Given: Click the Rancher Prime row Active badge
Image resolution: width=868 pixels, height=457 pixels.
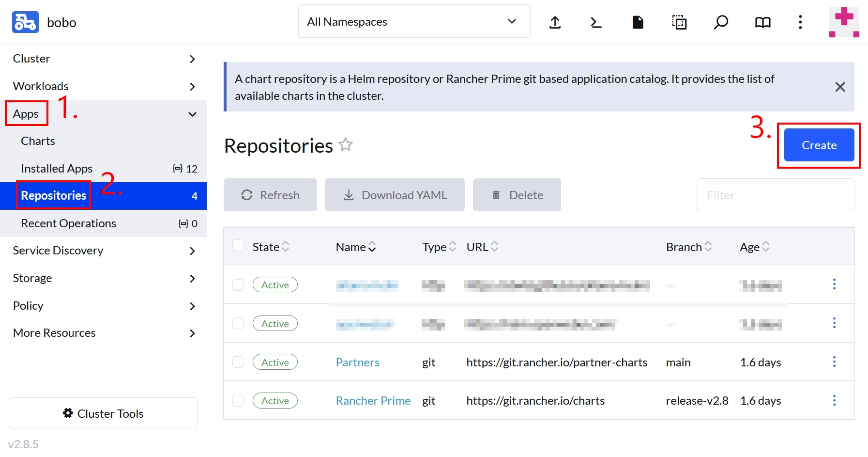Looking at the screenshot, I should click(x=275, y=400).
